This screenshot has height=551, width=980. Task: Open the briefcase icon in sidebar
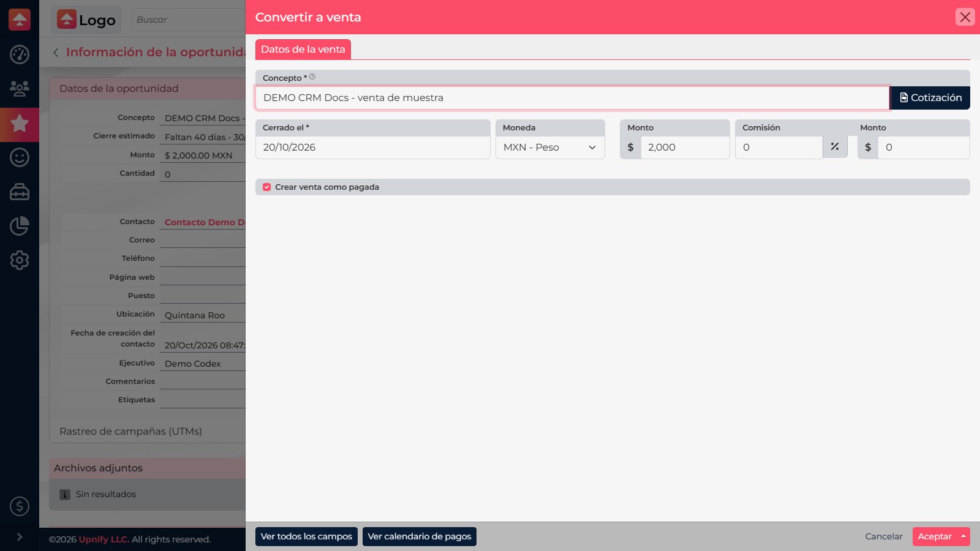click(20, 192)
